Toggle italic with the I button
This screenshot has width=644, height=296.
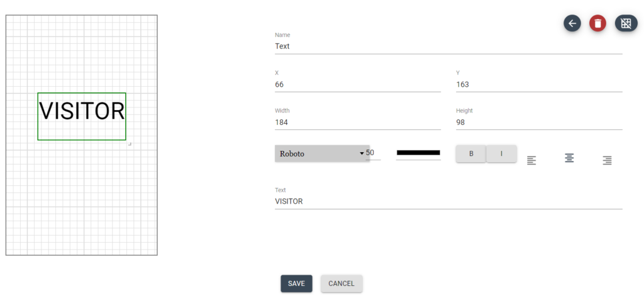point(501,154)
